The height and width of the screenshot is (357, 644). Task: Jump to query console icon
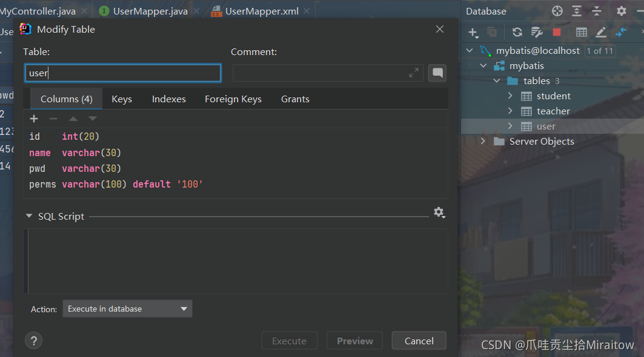[x=620, y=32]
